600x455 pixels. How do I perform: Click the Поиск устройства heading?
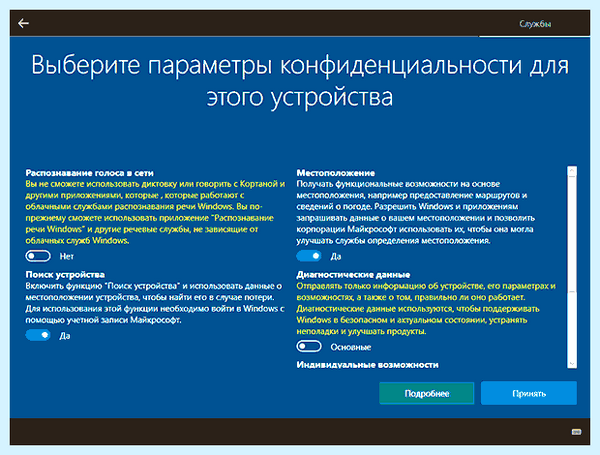pos(65,275)
